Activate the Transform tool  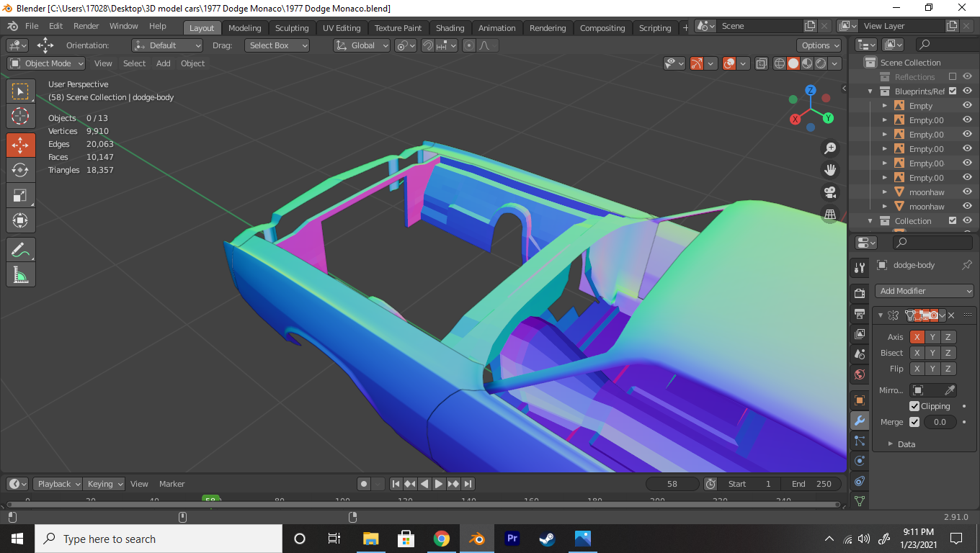(20, 220)
